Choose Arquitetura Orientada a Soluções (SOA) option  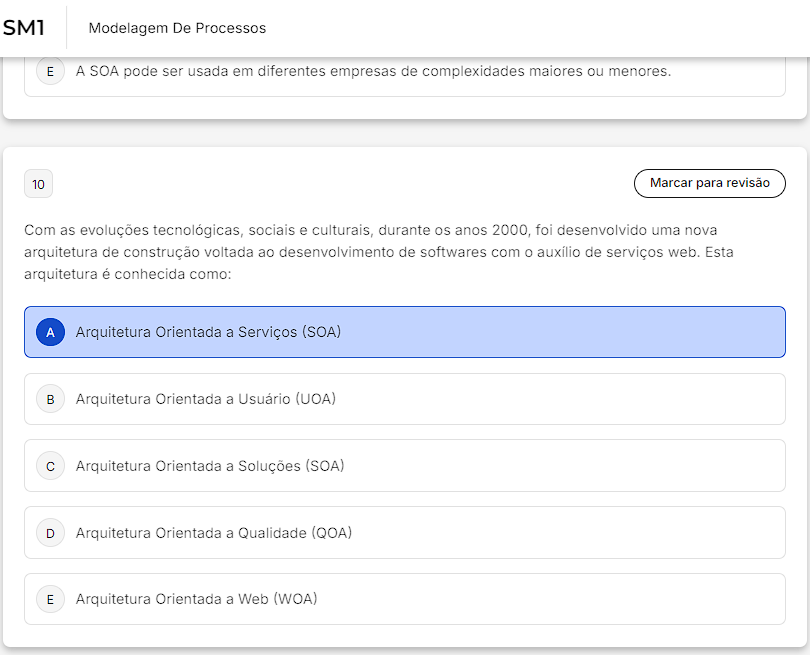click(x=210, y=466)
